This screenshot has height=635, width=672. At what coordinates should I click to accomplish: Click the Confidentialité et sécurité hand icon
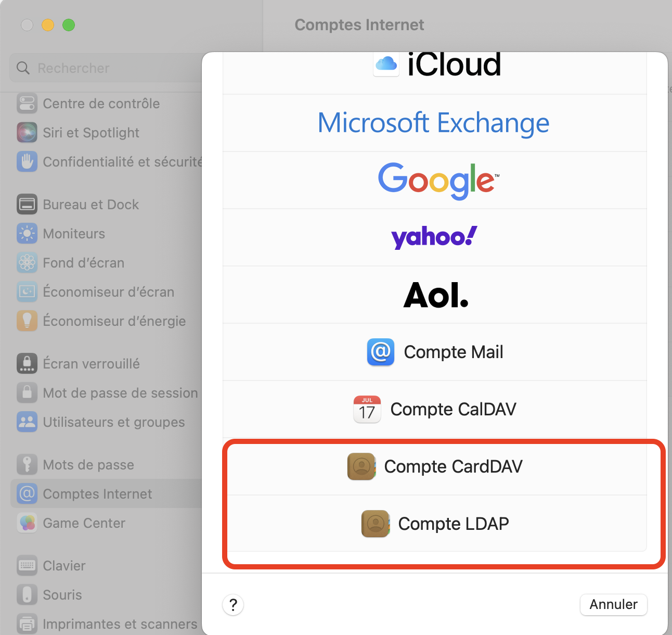tap(27, 162)
